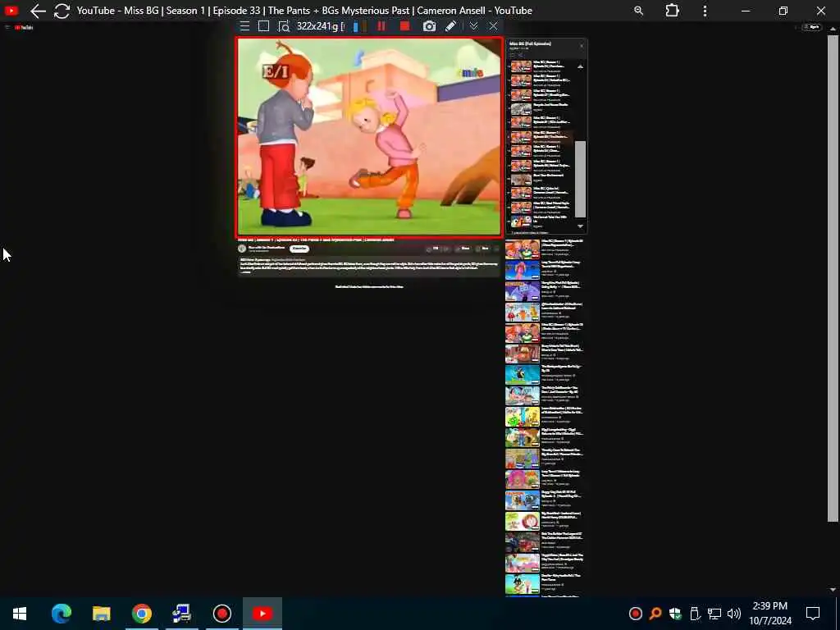Click the playlist panel's scroll up arrow
This screenshot has width=840, height=630.
click(580, 66)
